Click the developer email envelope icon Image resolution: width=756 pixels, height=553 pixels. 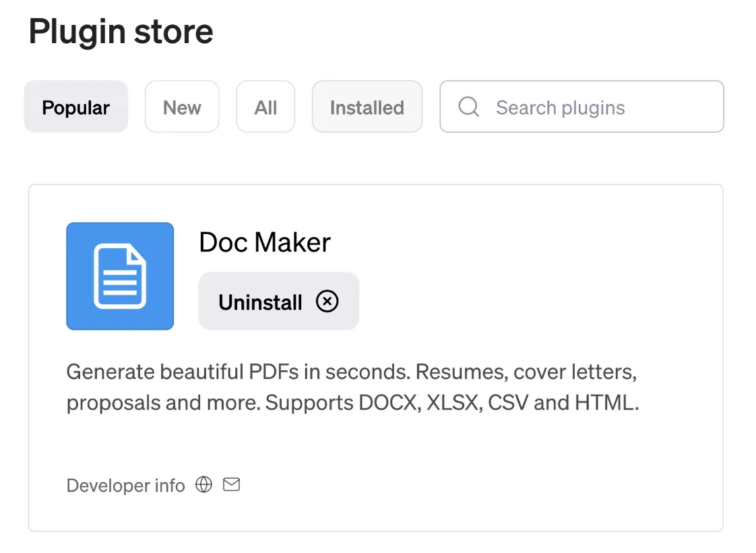(231, 485)
